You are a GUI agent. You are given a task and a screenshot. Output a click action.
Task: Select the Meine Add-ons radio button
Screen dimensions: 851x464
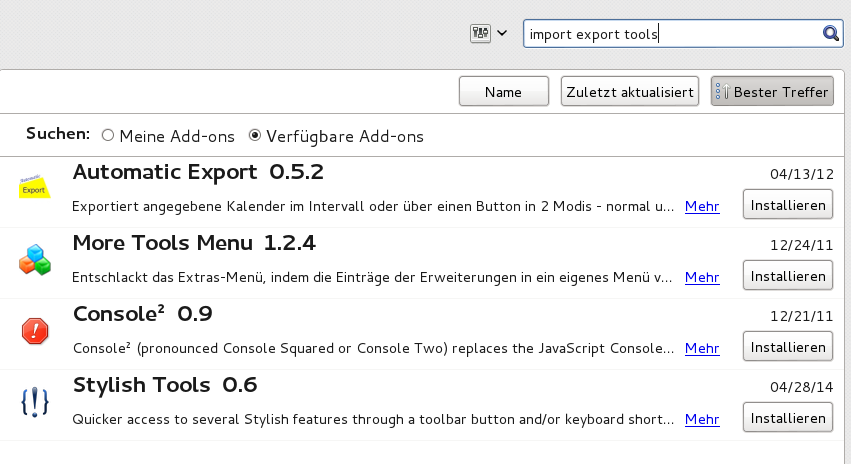[x=108, y=135]
